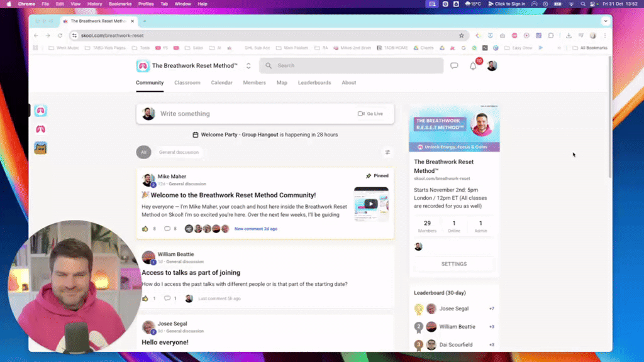The height and width of the screenshot is (362, 644).
Task: Start a Go Live session
Action: (370, 114)
